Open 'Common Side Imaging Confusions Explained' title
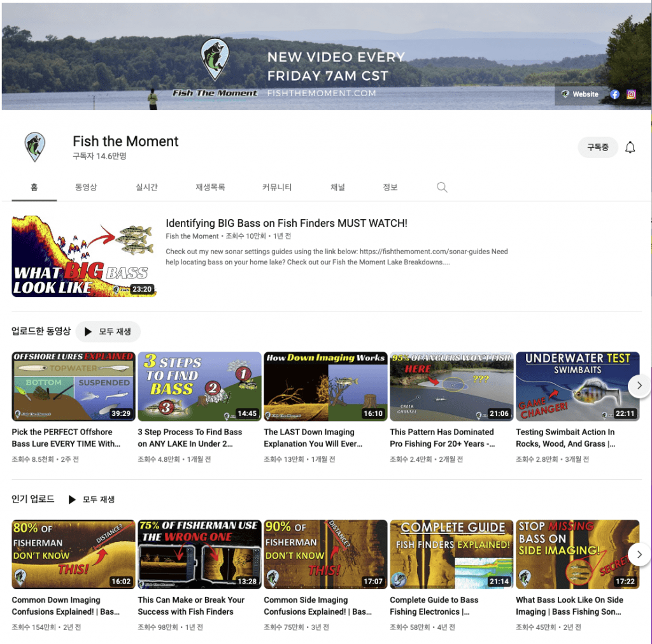This screenshot has height=644, width=652. [x=318, y=606]
